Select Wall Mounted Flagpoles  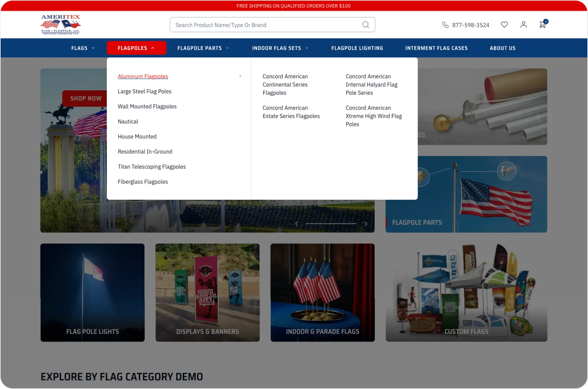click(x=147, y=107)
